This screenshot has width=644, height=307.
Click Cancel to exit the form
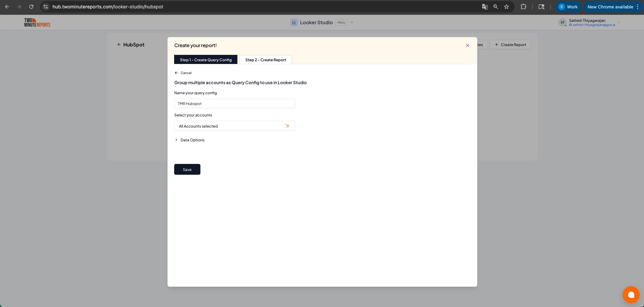coord(183,73)
